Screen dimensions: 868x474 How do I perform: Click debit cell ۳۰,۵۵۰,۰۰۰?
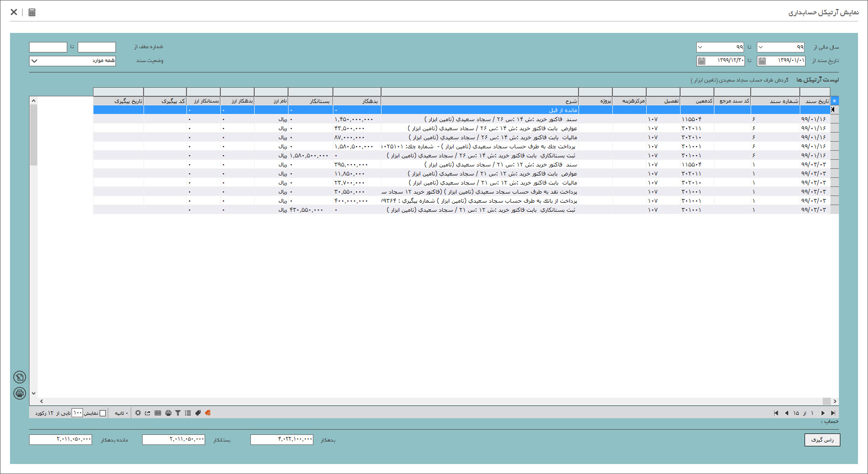click(357, 192)
